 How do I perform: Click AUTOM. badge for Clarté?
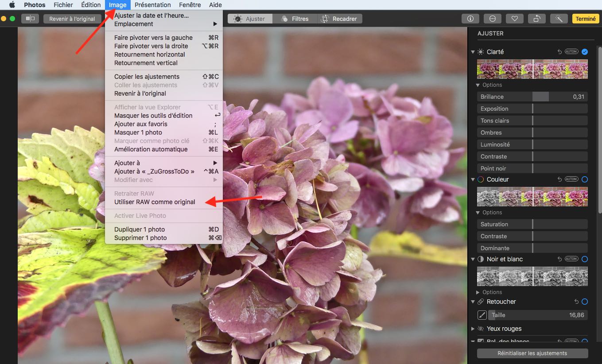point(571,52)
